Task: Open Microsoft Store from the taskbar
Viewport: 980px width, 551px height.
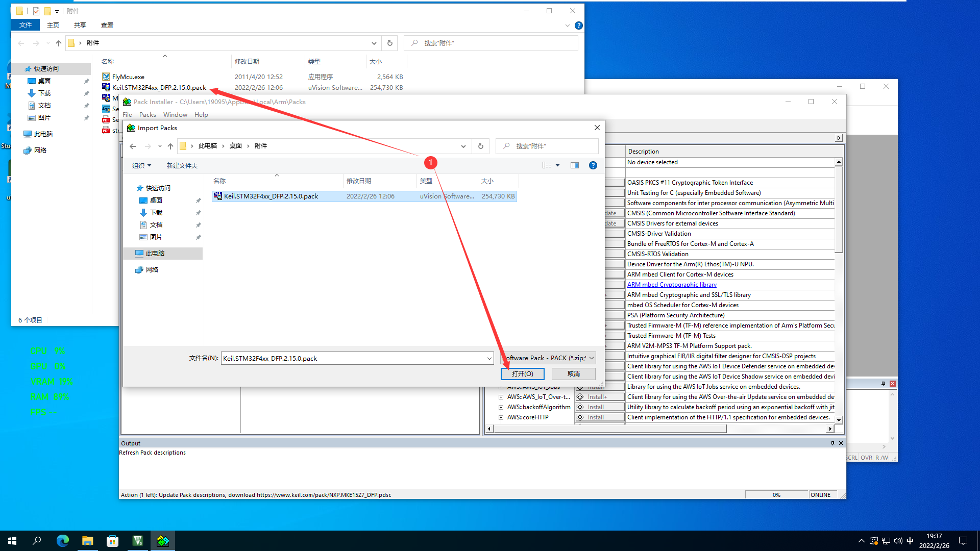Action: tap(112, 541)
